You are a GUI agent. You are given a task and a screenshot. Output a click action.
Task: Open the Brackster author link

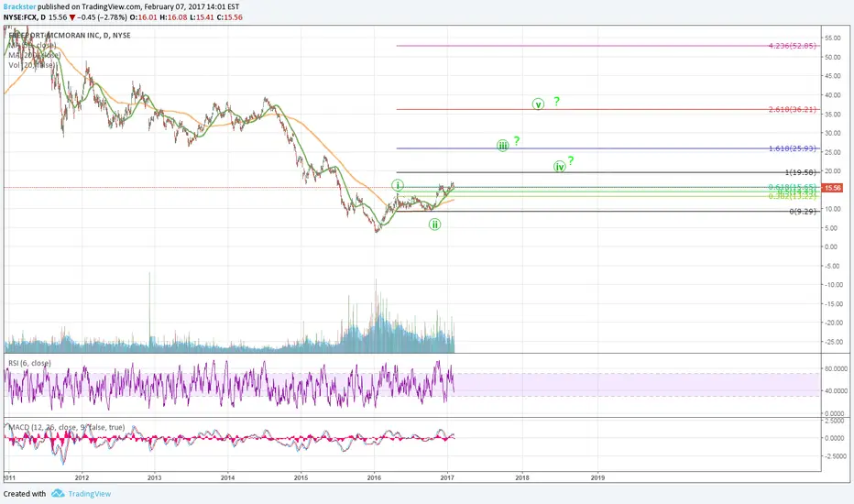click(19, 6)
